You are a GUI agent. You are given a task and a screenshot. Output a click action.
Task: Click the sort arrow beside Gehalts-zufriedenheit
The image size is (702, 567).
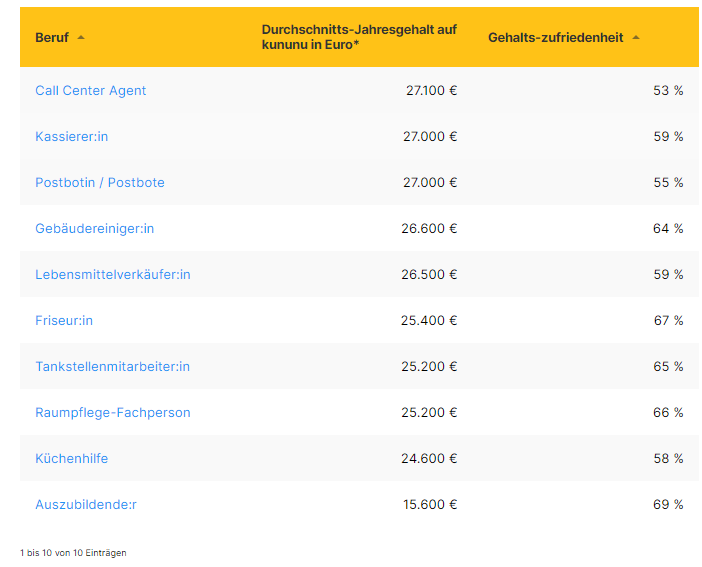tap(636, 38)
